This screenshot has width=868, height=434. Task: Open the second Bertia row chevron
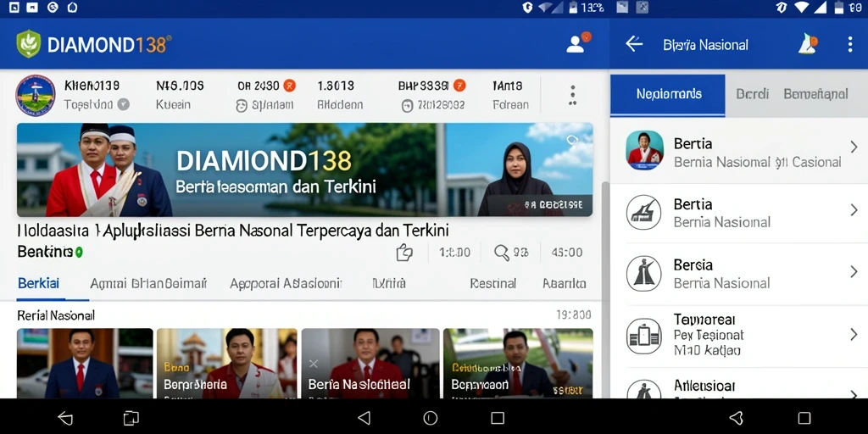(x=854, y=210)
